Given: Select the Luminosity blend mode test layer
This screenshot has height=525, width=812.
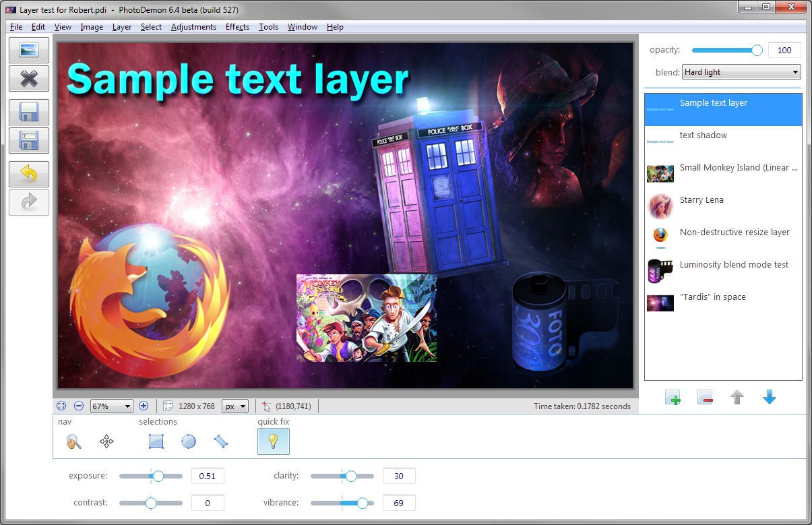Looking at the screenshot, I should pyautogui.click(x=723, y=271).
